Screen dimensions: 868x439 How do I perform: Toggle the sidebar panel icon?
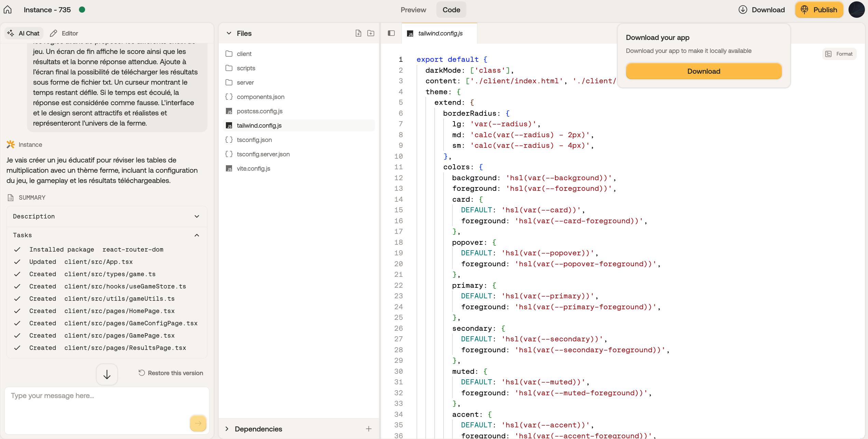[x=391, y=33]
